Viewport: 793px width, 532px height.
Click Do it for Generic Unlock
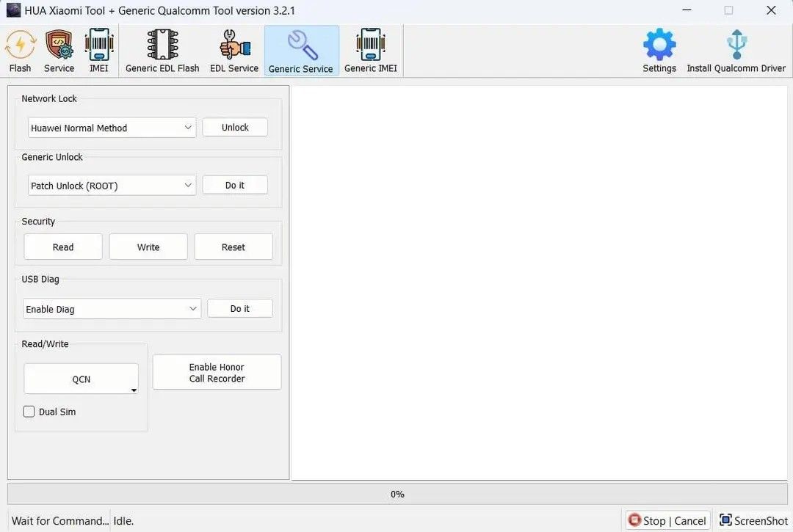coord(235,185)
